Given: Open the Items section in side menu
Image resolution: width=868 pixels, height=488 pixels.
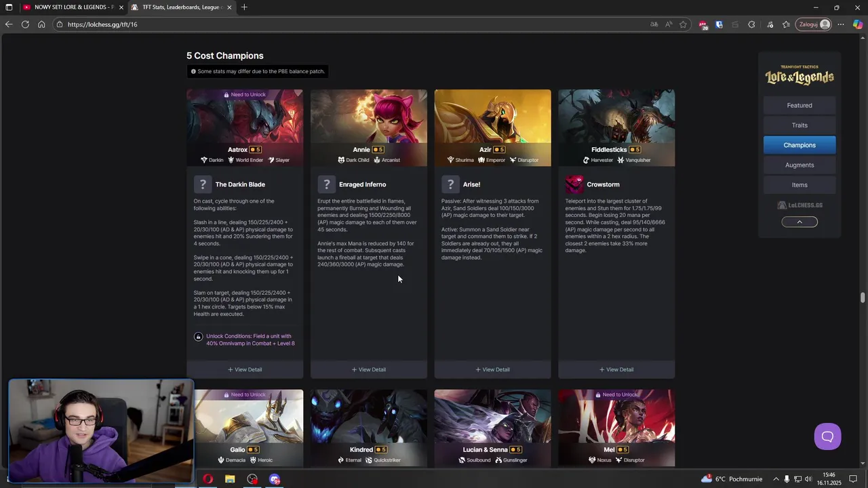Looking at the screenshot, I should click(800, 184).
